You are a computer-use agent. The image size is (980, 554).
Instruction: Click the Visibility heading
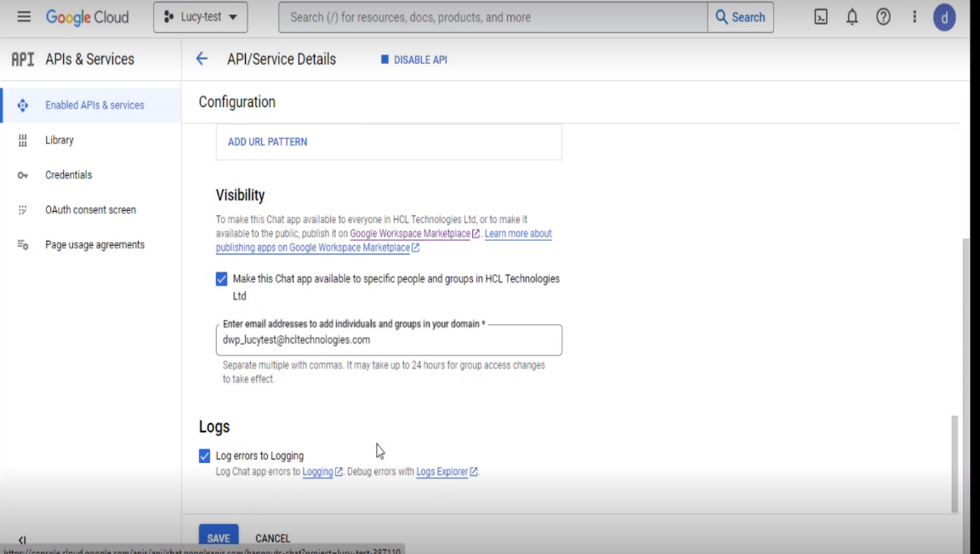coord(240,195)
